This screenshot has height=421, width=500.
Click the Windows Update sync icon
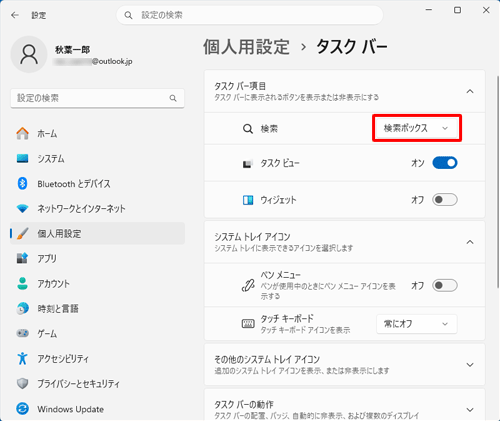click(22, 409)
